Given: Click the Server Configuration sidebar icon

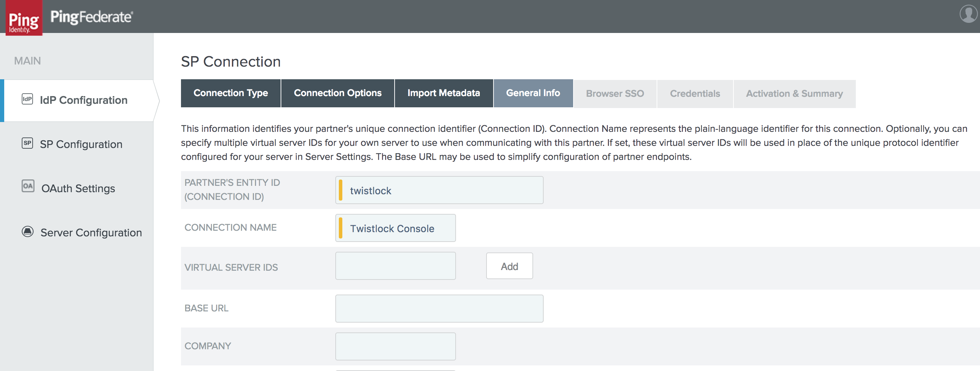Looking at the screenshot, I should (x=27, y=231).
